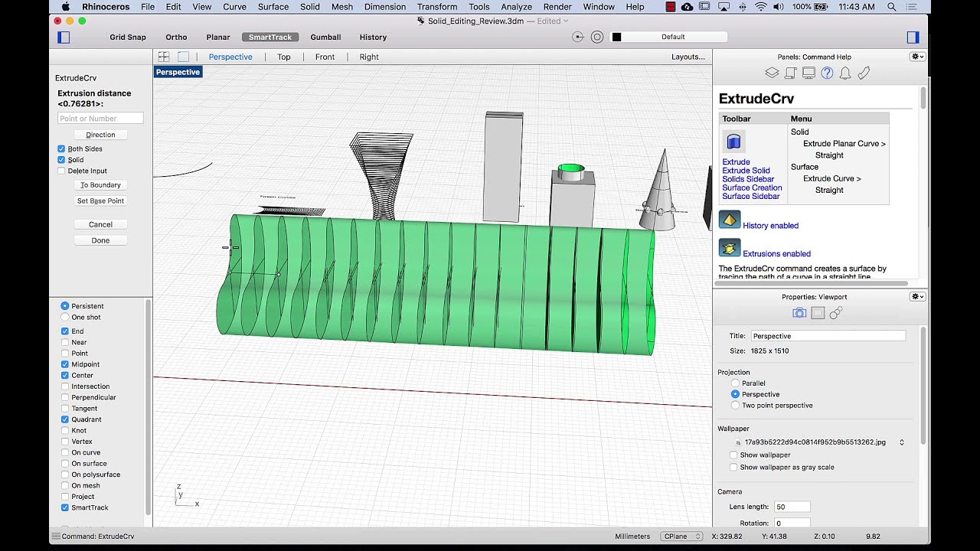Select the One shot radio button

click(65, 317)
